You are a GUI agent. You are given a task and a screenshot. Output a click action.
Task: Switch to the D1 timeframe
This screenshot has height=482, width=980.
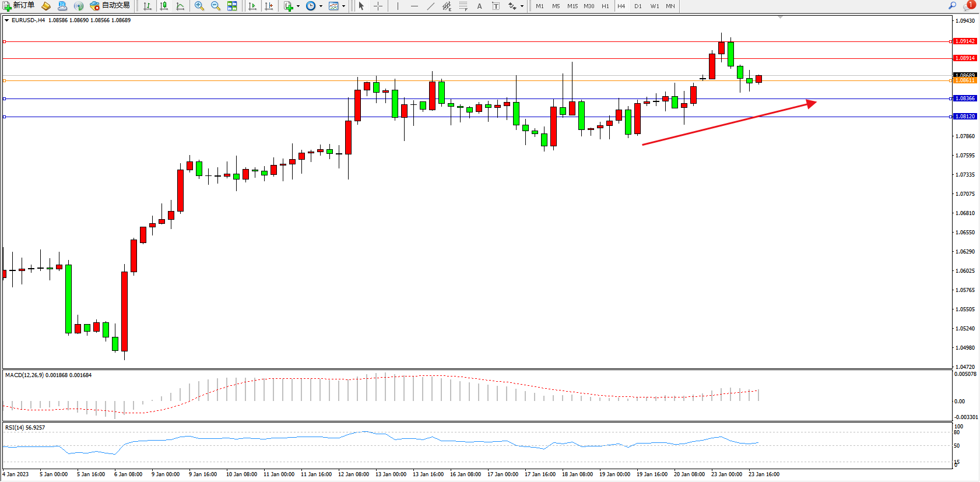[638, 6]
